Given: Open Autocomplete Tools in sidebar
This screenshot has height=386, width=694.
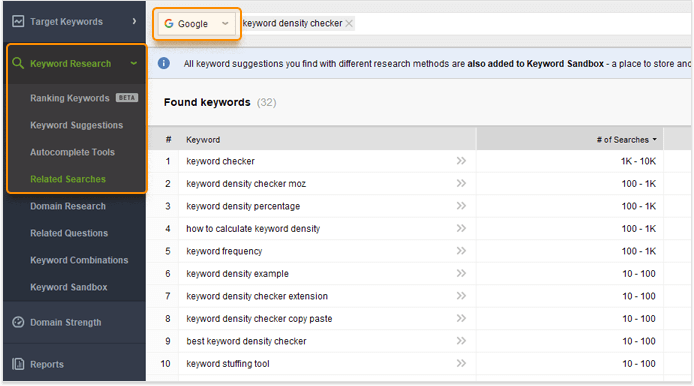Looking at the screenshot, I should coord(73,152).
